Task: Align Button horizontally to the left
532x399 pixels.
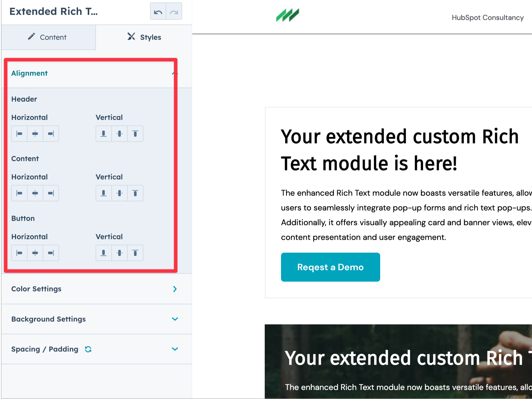Action: click(x=19, y=253)
